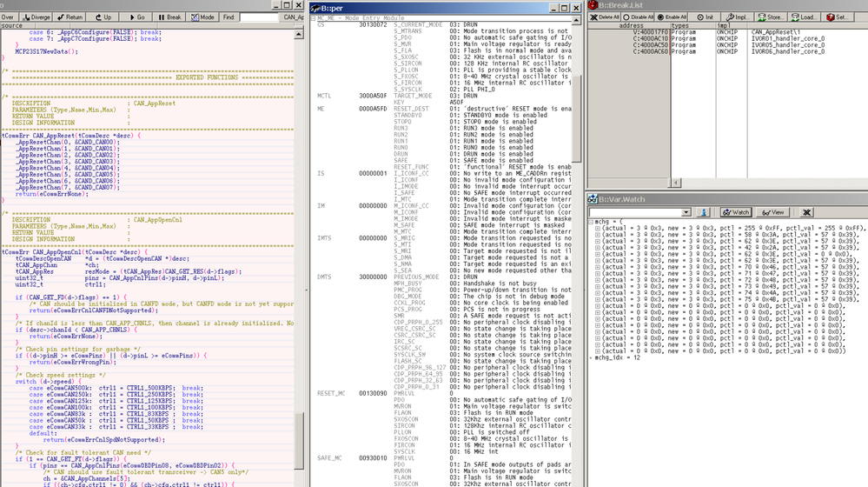The width and height of the screenshot is (868, 487).
Task: Click the Init breakpoints button
Action: pyautogui.click(x=706, y=17)
